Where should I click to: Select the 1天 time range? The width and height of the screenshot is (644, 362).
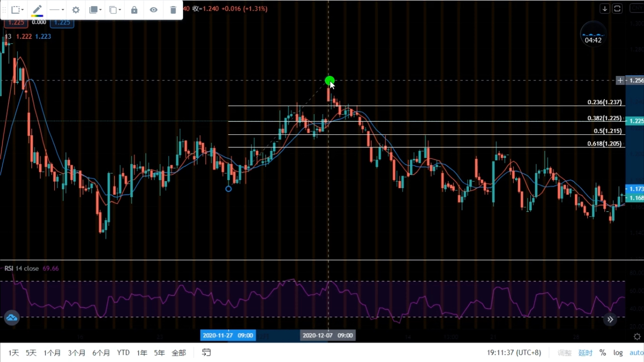(14, 353)
